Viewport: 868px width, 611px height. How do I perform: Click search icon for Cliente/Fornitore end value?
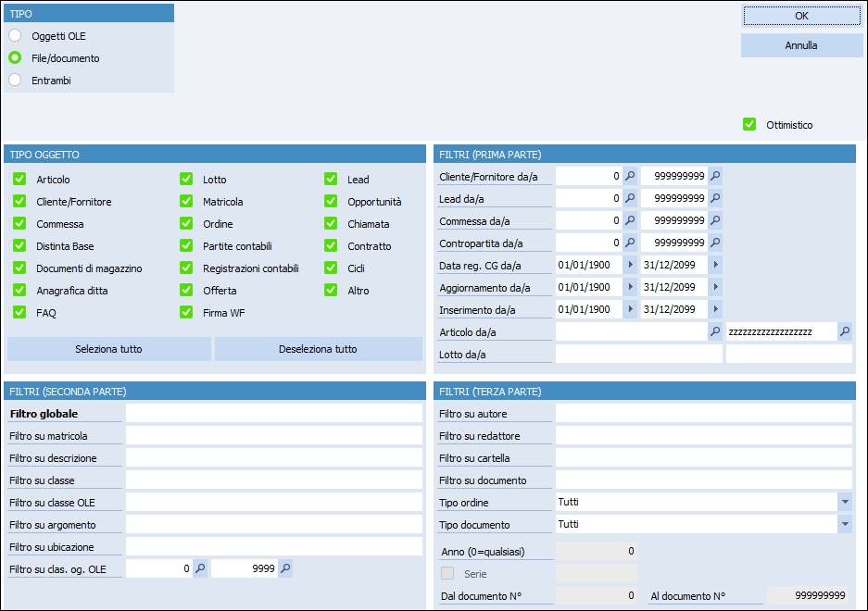point(715,176)
